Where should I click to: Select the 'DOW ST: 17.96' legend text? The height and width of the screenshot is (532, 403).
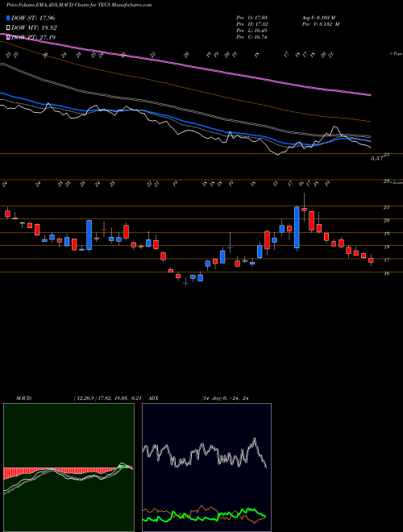click(x=33, y=18)
